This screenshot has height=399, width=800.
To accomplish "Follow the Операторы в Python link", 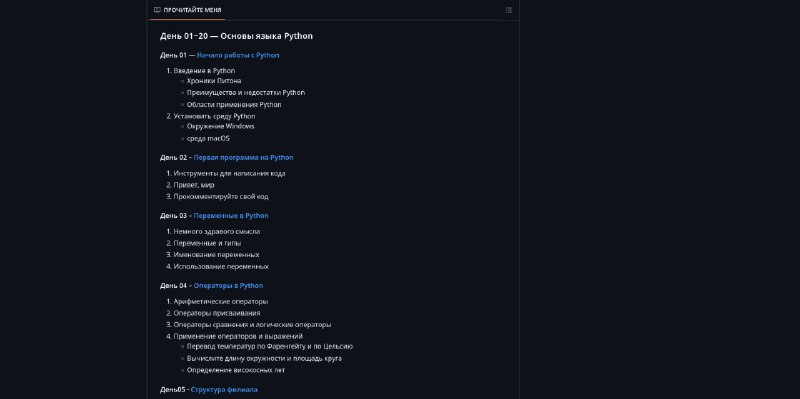I will click(229, 286).
